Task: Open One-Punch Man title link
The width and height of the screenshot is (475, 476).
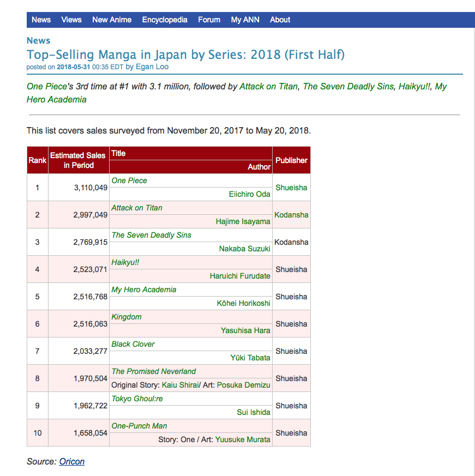Action: tap(139, 426)
